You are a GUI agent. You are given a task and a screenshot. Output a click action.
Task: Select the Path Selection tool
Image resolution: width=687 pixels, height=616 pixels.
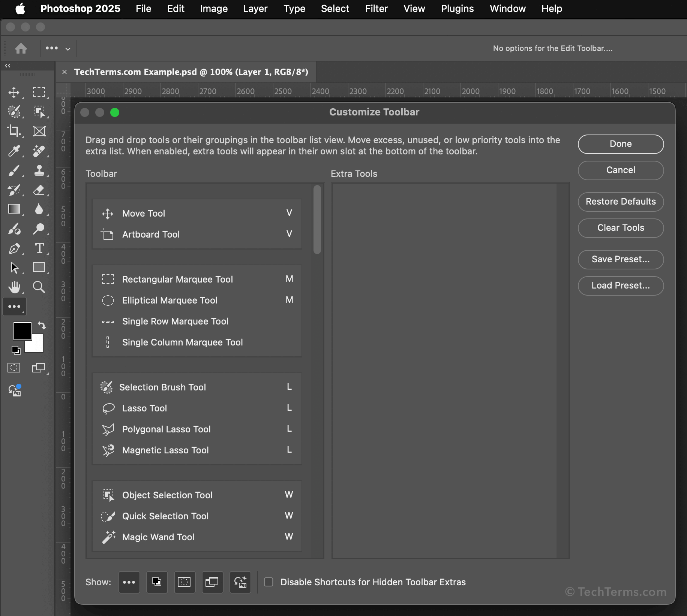14,268
